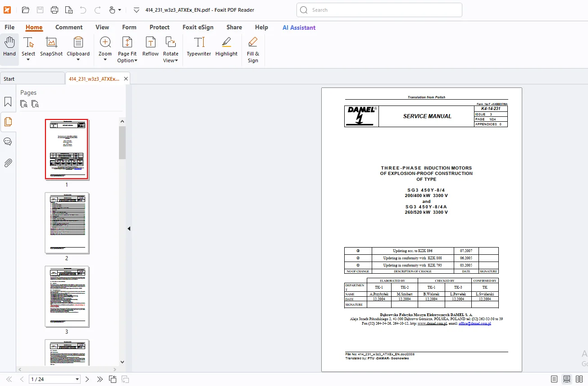Select page 2 thumbnail
588x386 pixels.
click(67, 223)
